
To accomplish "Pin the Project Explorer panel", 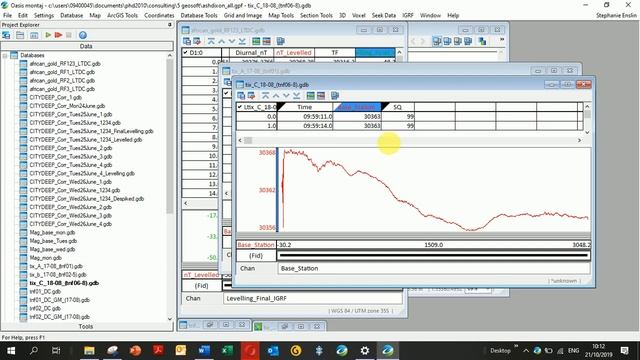I will click(x=170, y=25).
